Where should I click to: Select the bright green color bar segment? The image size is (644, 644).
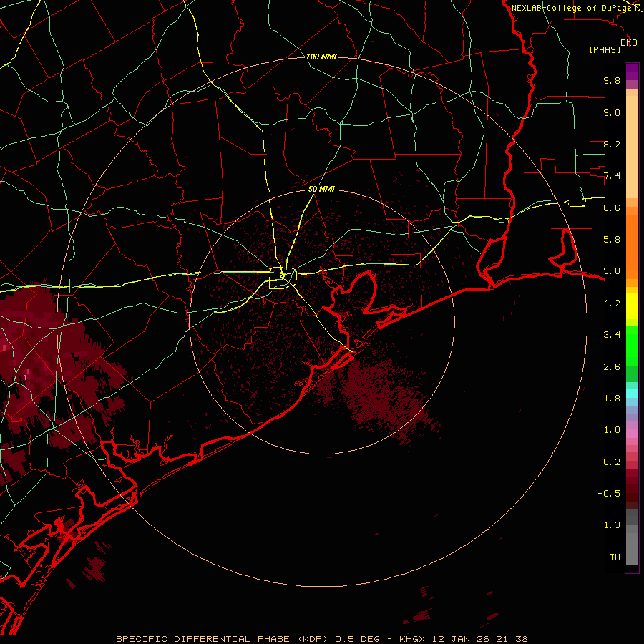(x=632, y=345)
